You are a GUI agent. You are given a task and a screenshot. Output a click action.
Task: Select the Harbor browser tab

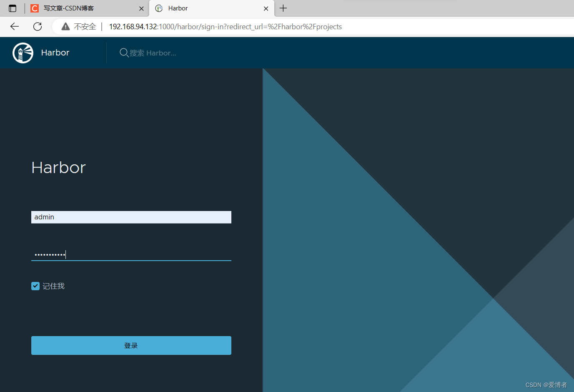[x=212, y=8]
